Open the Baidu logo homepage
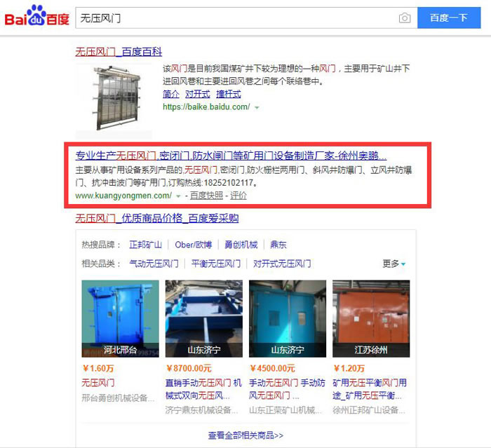 37,15
